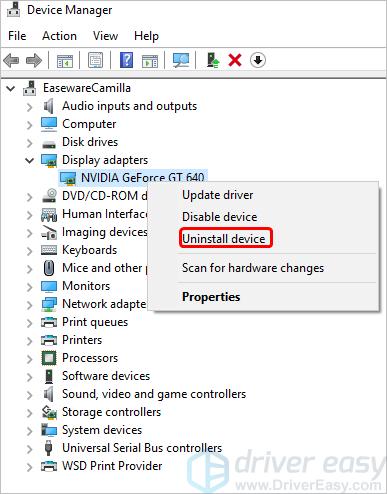Viewport: 387px width, 494px height.
Task: Open the blue question mark Help icon
Action: point(126,60)
